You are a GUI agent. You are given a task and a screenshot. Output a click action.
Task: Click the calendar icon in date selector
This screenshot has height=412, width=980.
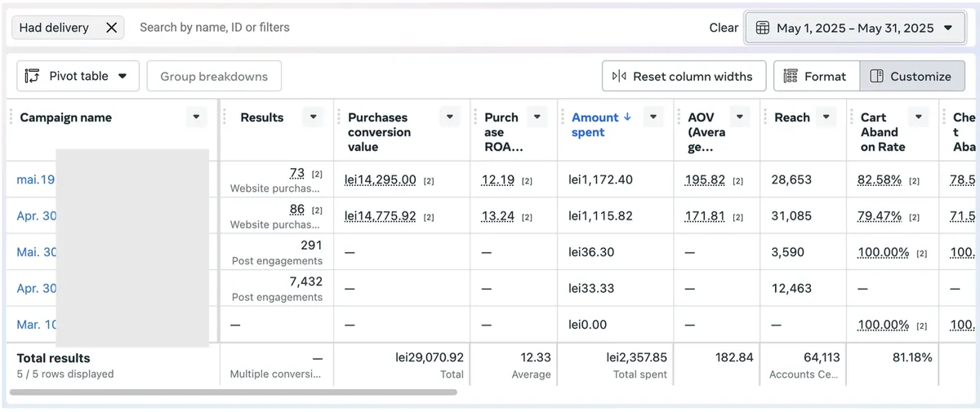click(762, 28)
